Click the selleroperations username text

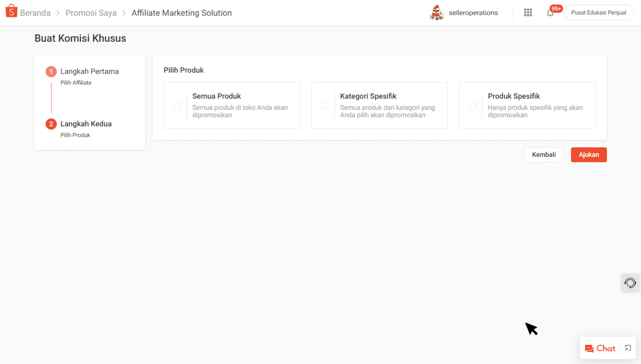[x=473, y=13]
